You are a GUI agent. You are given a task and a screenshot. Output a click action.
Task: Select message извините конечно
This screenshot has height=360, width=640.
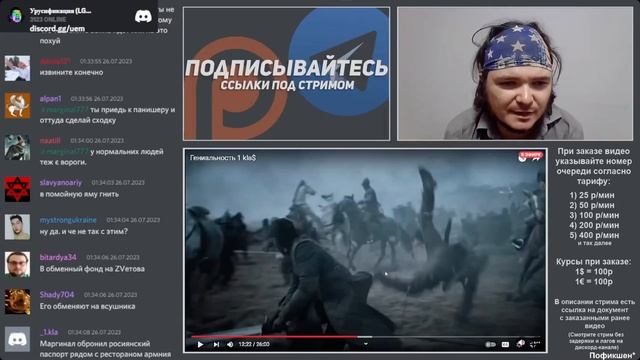tap(71, 72)
